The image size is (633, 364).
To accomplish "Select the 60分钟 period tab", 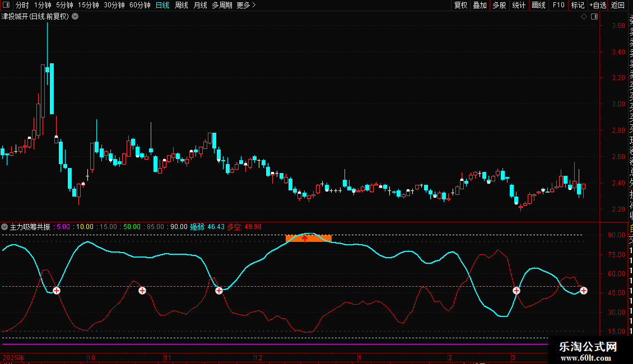I will (139, 5).
